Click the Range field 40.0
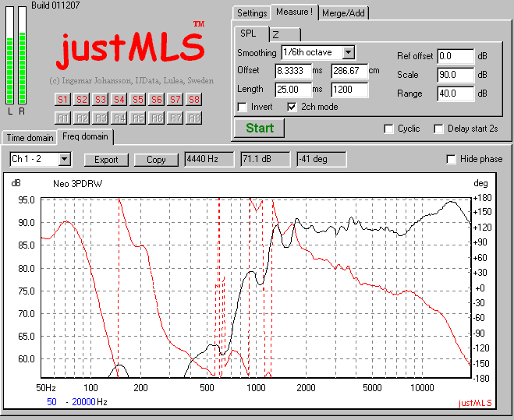 456,94
